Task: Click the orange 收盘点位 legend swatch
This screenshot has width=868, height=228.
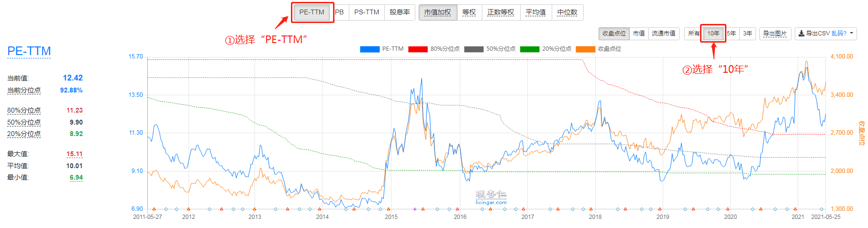Action: (x=585, y=49)
